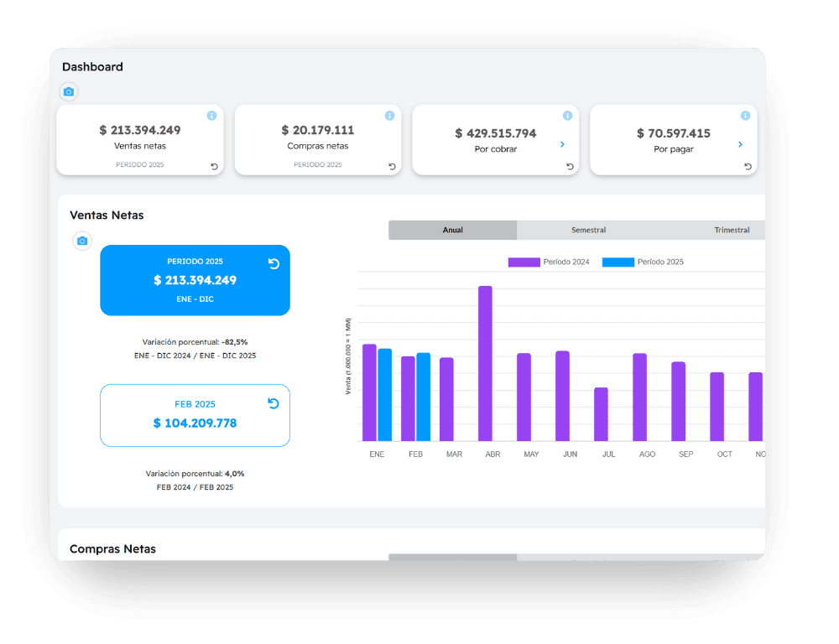Click the FEB 2024 / FEB 2025 label
Screen dimensions: 839x644
click(195, 487)
